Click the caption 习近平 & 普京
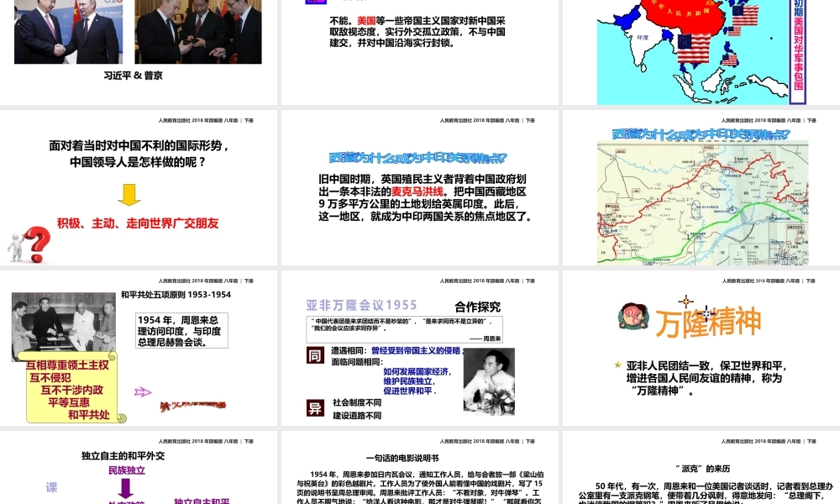Image resolution: width=840 pixels, height=504 pixels. click(x=134, y=76)
